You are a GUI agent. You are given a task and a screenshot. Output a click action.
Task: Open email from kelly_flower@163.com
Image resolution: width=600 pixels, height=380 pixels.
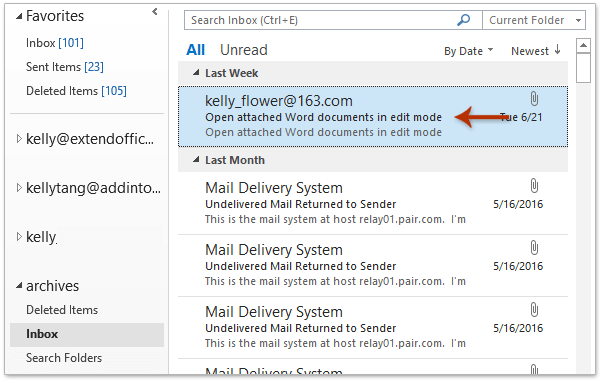coord(373,116)
